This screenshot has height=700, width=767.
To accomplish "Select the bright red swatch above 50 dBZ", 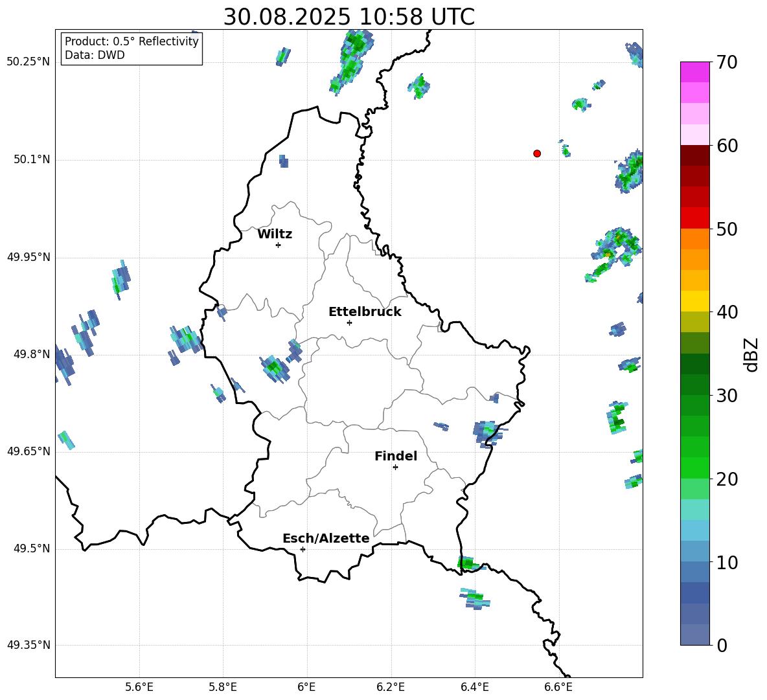I will tap(695, 218).
